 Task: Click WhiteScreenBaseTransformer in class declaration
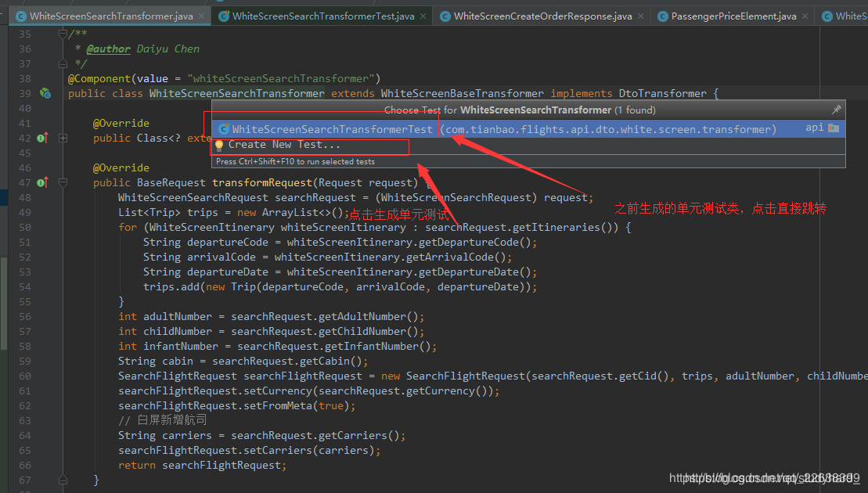[463, 93]
